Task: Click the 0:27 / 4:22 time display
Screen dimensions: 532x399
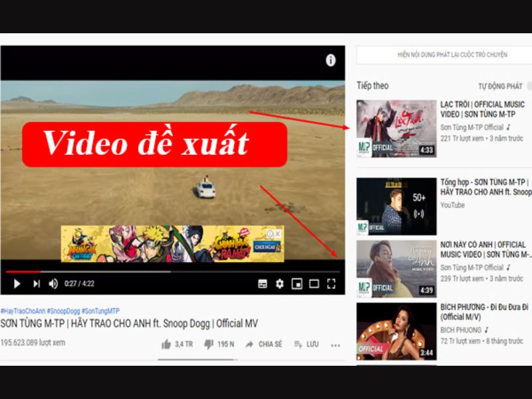Action: pyautogui.click(x=79, y=284)
